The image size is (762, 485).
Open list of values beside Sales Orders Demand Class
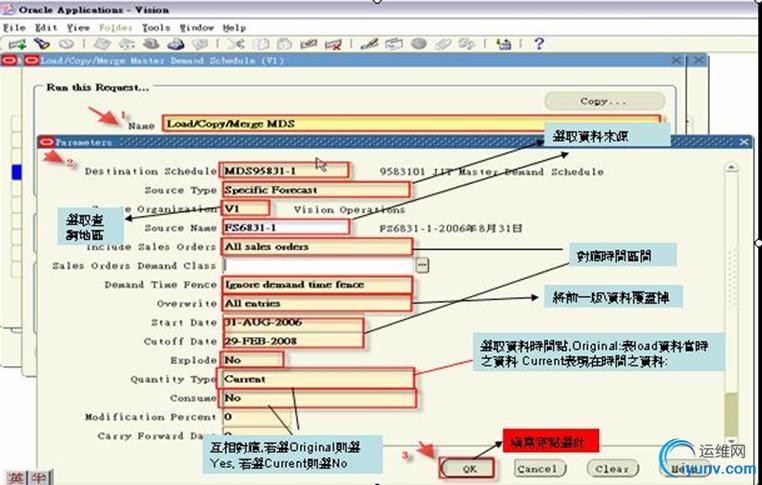coord(422,265)
